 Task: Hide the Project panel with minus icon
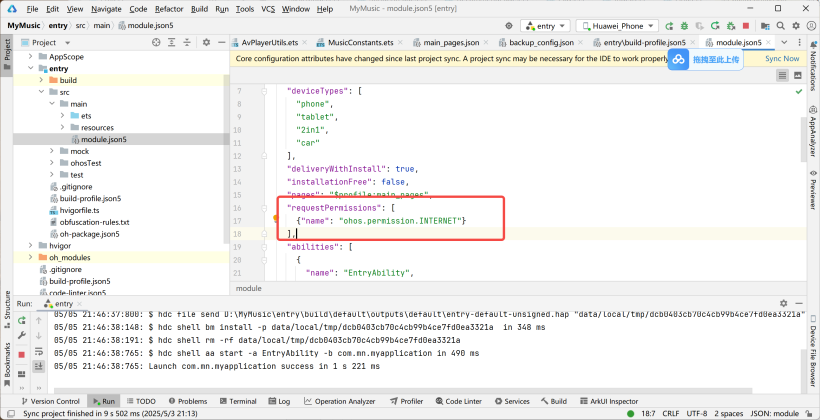coord(222,42)
